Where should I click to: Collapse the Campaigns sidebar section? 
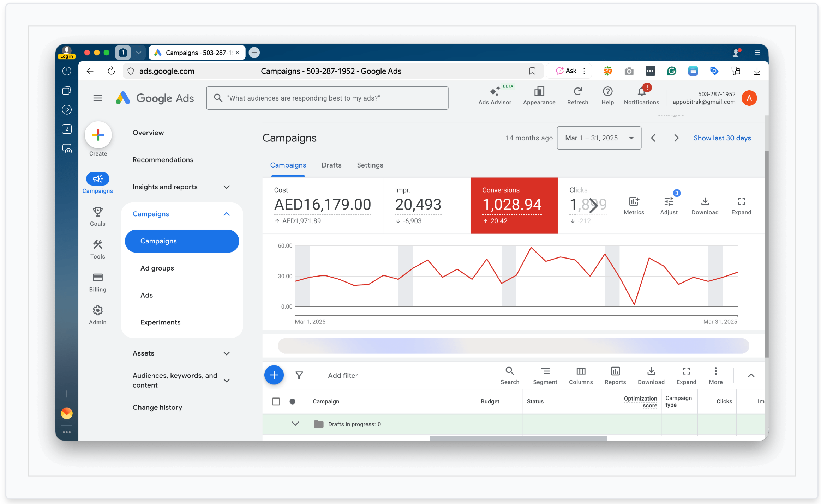click(227, 214)
